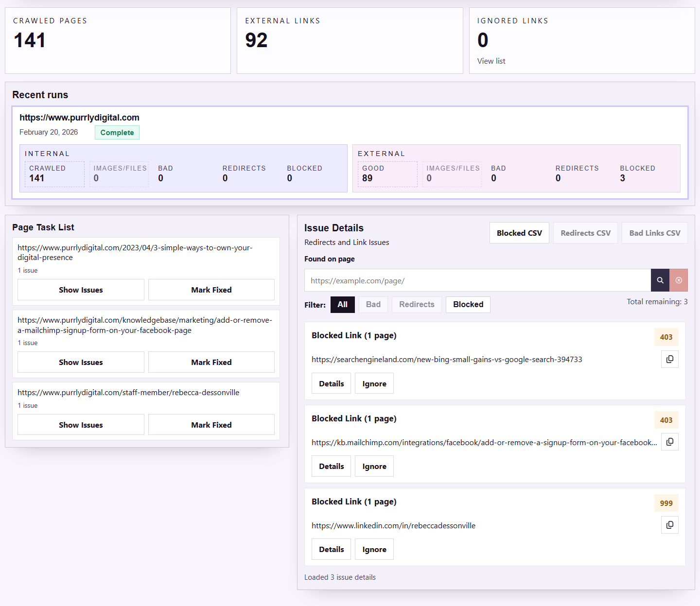The image size is (700, 606).
Task: Open View list under Ignored Links
Action: pyautogui.click(x=491, y=61)
